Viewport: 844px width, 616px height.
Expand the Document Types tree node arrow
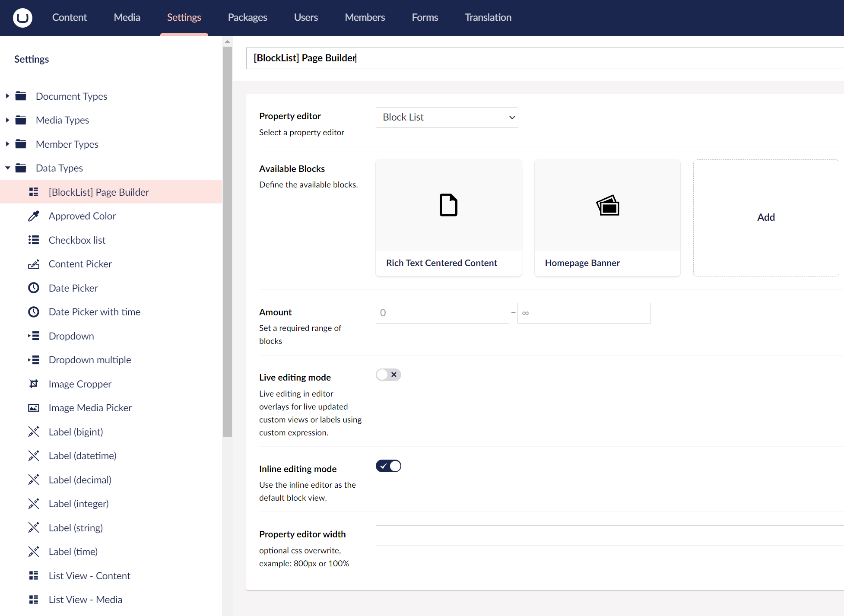pyautogui.click(x=7, y=96)
